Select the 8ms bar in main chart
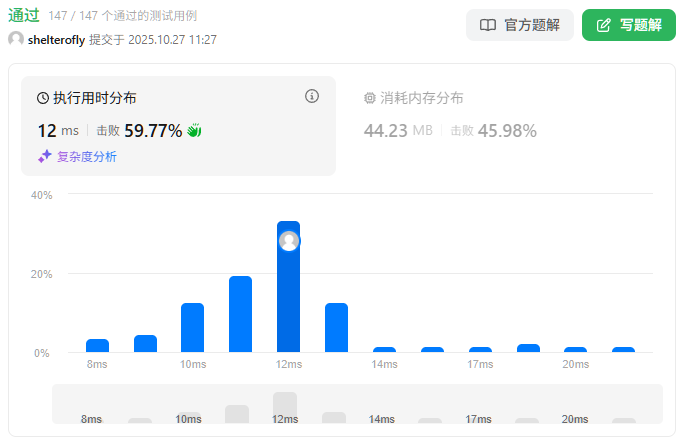The height and width of the screenshot is (444, 682). (97, 346)
